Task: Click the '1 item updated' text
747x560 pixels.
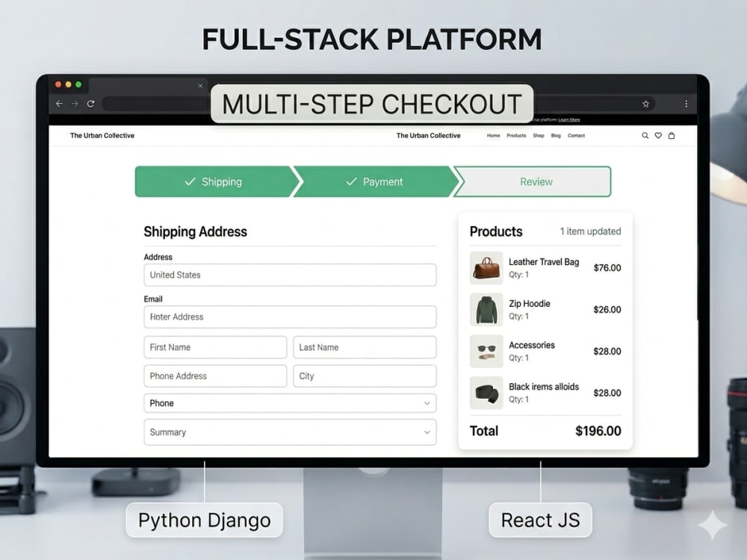Action: click(590, 231)
